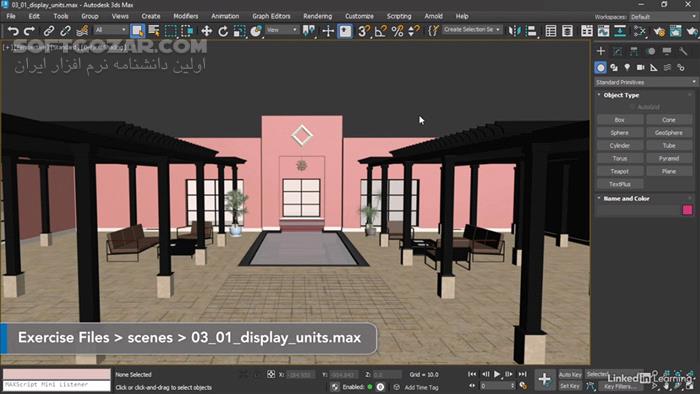Select the Cameras category icon

point(641,67)
